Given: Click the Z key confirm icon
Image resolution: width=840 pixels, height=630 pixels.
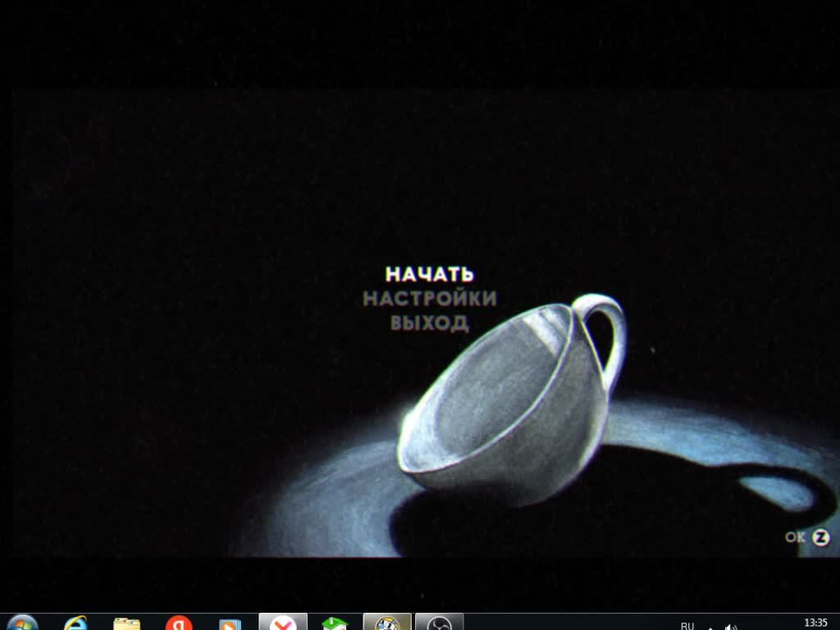Looking at the screenshot, I should pyautogui.click(x=820, y=537).
